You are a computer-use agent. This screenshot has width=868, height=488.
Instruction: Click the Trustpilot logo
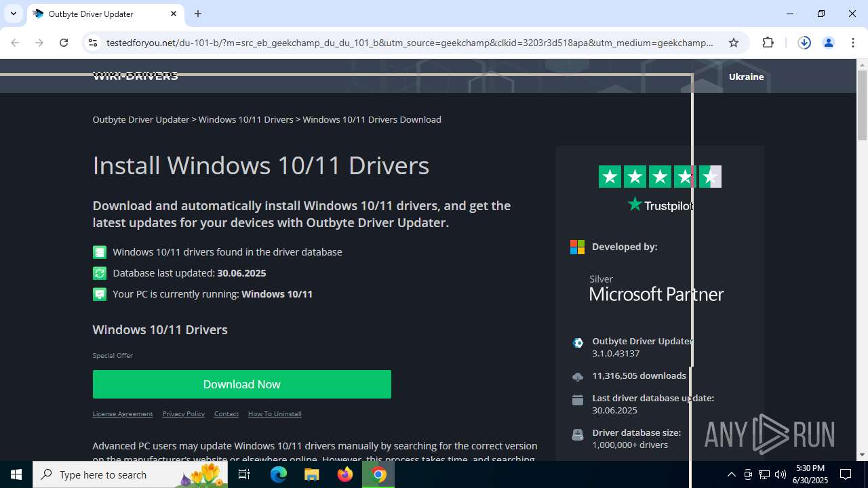click(x=660, y=205)
